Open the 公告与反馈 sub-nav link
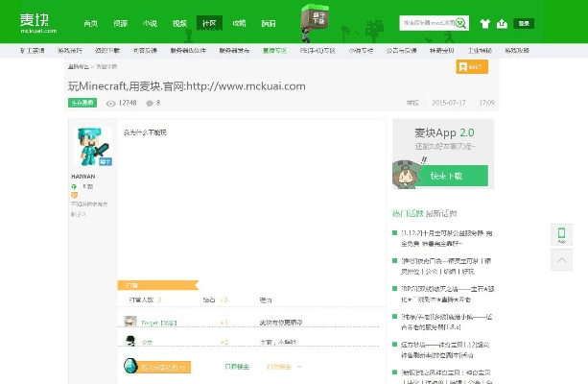This screenshot has width=588, height=384. point(402,50)
